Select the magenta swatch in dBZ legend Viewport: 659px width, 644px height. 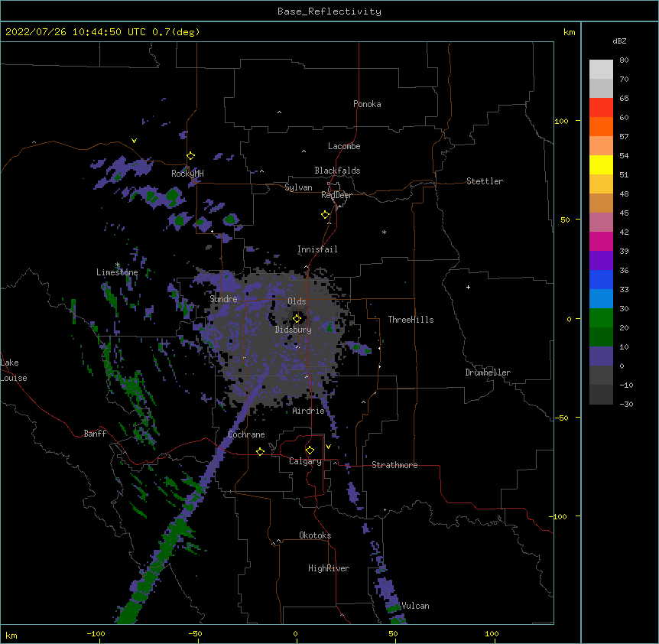pos(601,241)
